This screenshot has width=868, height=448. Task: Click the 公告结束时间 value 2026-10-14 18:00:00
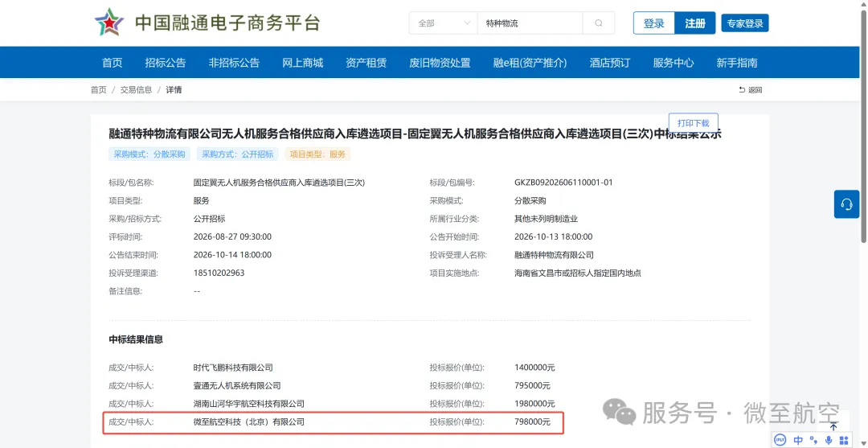coord(232,255)
